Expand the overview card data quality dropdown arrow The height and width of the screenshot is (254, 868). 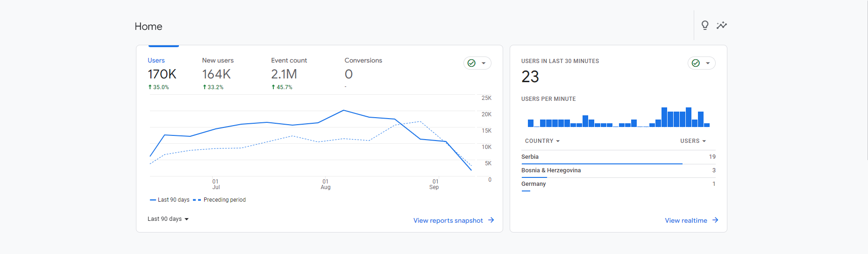484,63
